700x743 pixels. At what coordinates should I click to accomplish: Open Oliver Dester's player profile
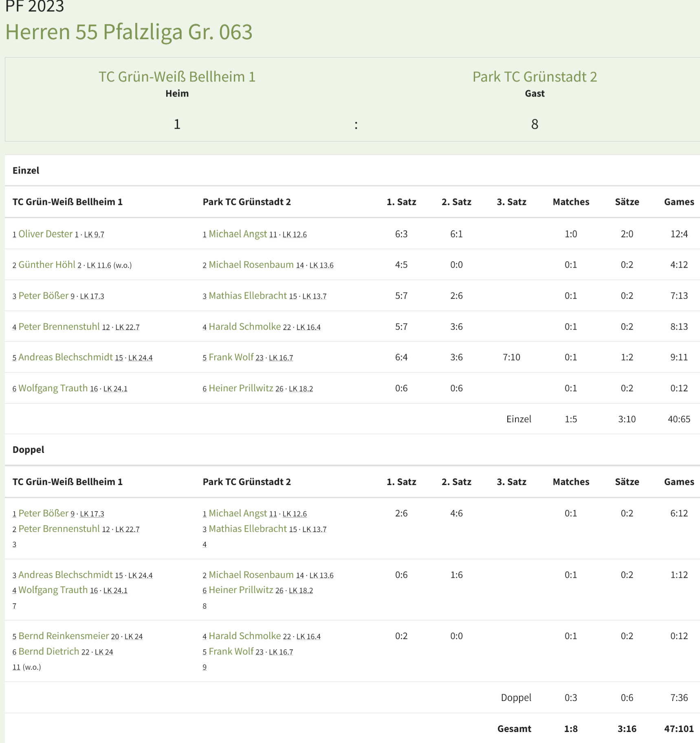click(45, 234)
